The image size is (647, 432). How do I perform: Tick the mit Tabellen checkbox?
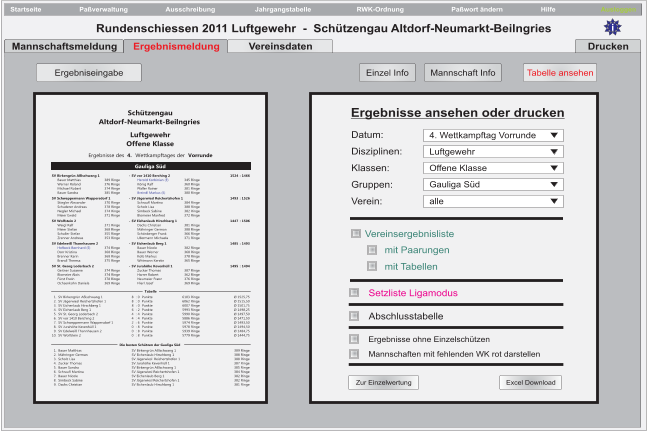point(372,267)
